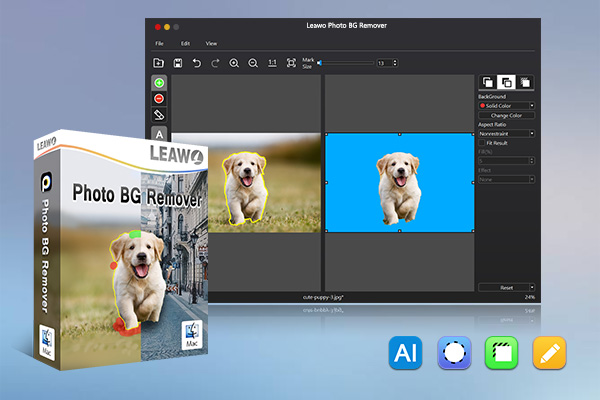Screen dimensions: 600x400
Task: Click the original puppy image in left pane
Action: pos(246,183)
